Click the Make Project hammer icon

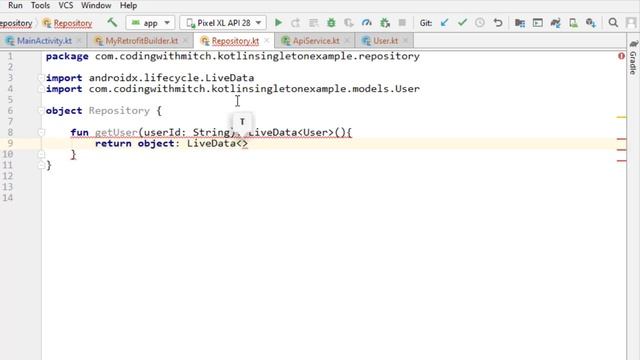(x=112, y=22)
